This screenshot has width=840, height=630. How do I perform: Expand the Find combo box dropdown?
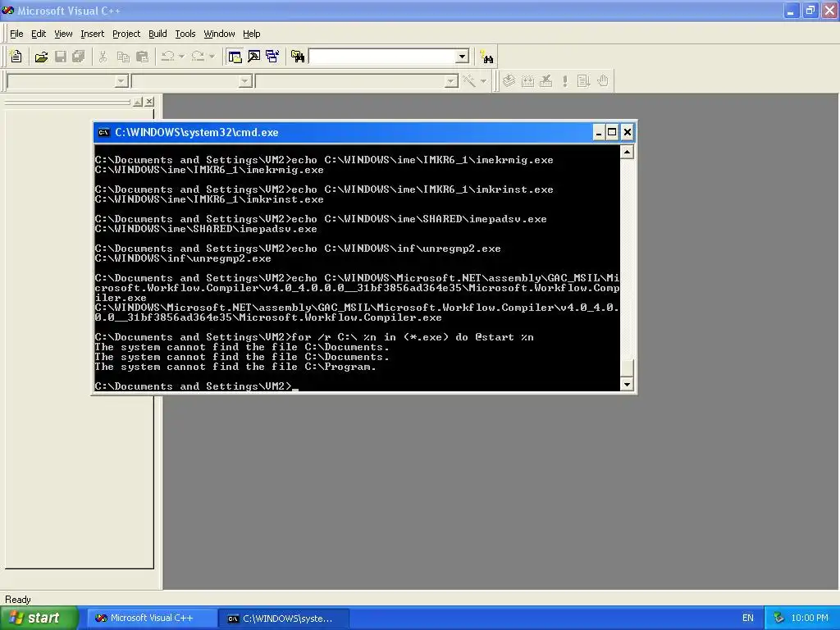point(463,57)
